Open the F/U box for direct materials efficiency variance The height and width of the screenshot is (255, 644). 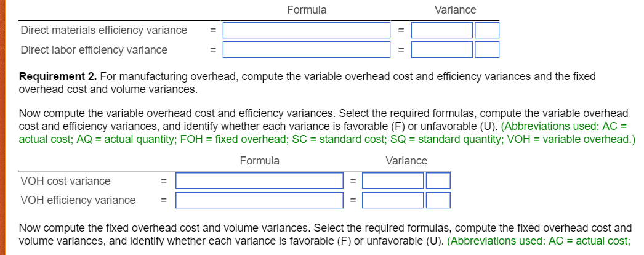(x=486, y=30)
